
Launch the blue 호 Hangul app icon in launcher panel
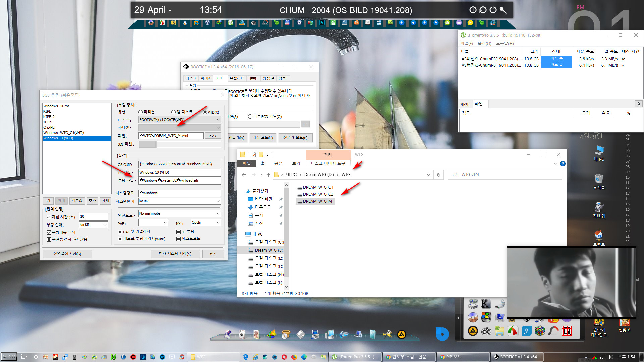tap(527, 331)
